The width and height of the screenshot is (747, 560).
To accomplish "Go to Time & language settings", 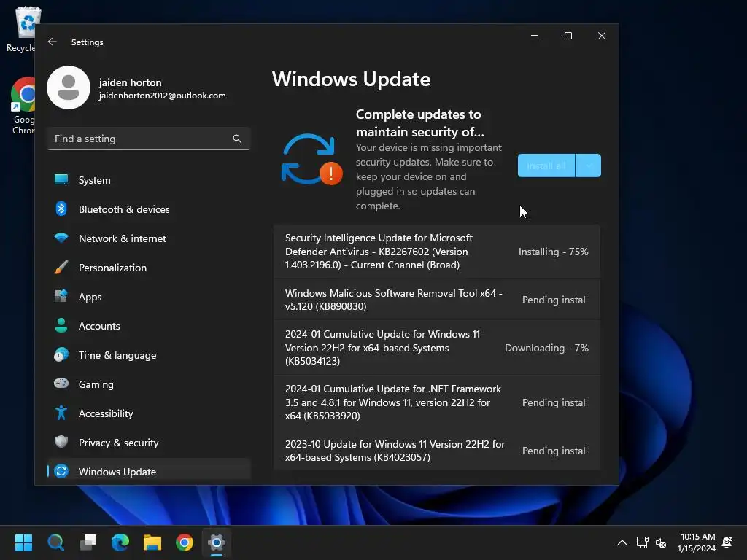I will point(149,355).
